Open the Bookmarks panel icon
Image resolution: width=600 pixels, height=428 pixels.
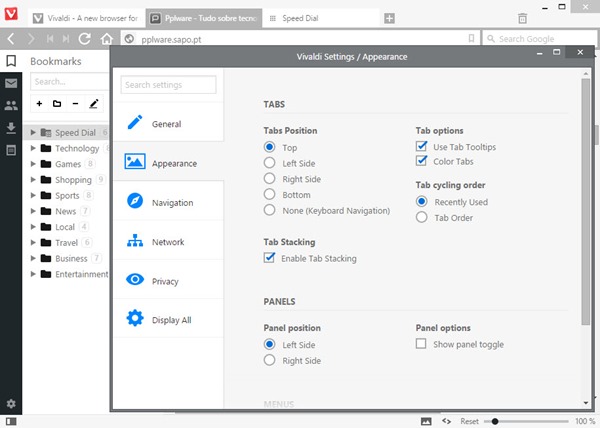(x=11, y=60)
